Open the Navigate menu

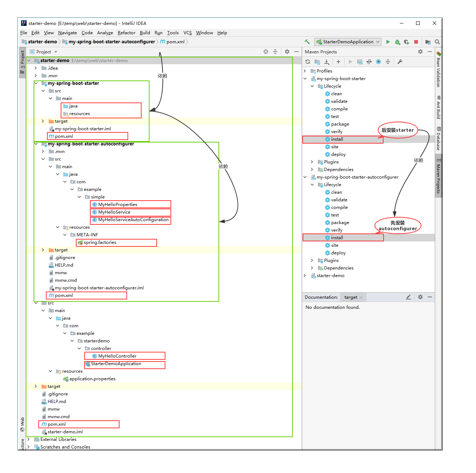(68, 33)
